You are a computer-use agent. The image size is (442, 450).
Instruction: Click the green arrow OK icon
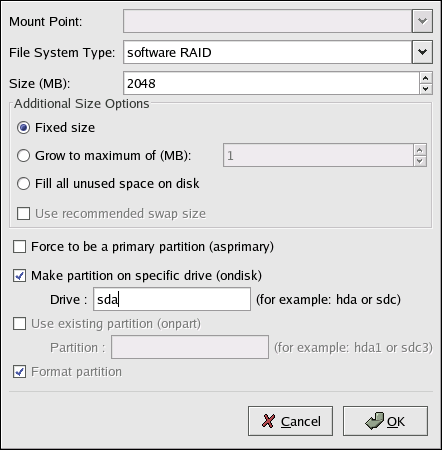(375, 421)
